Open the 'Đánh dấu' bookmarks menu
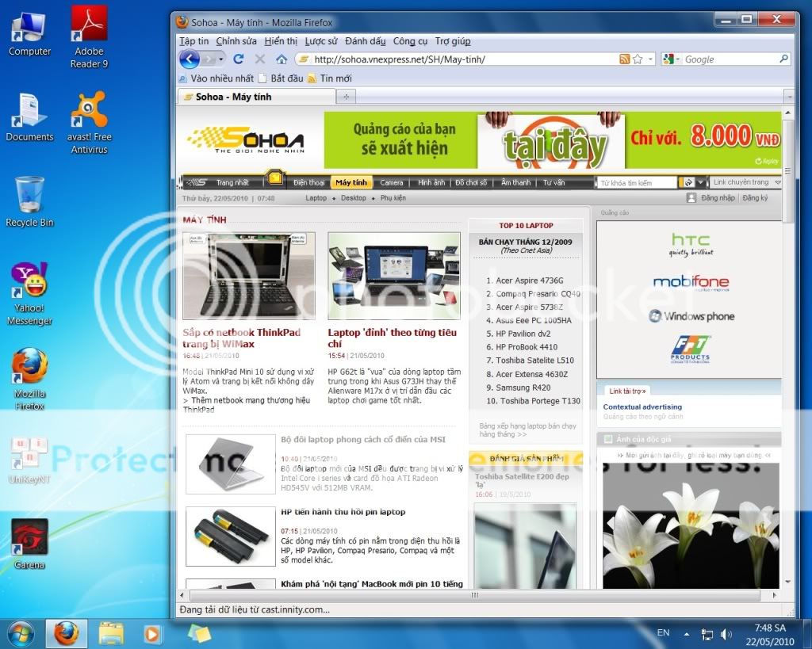The image size is (812, 649). (x=366, y=41)
